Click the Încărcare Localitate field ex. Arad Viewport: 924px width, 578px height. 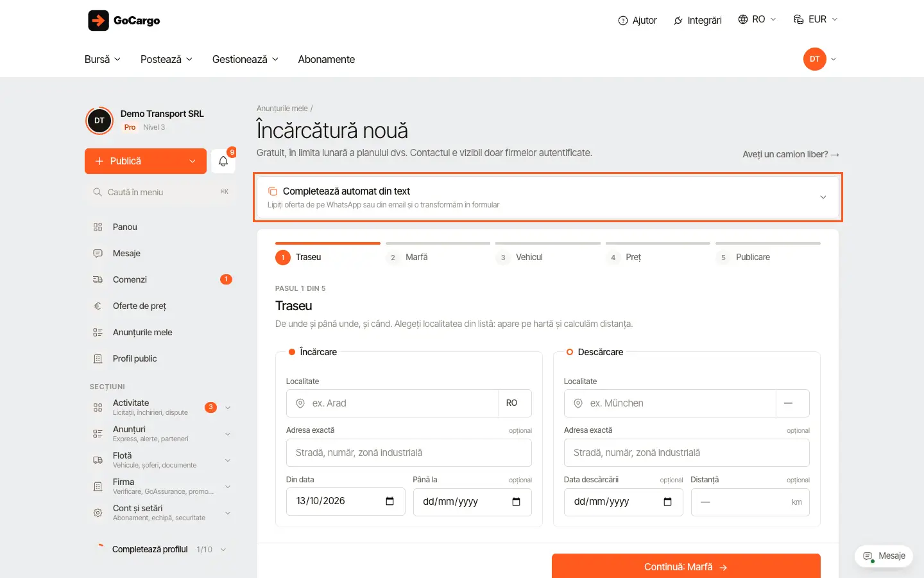(393, 403)
